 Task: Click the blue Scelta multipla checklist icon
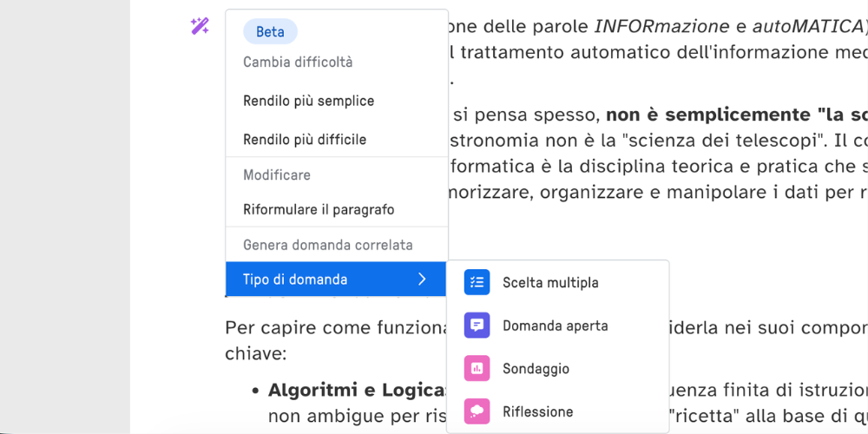[x=477, y=282]
